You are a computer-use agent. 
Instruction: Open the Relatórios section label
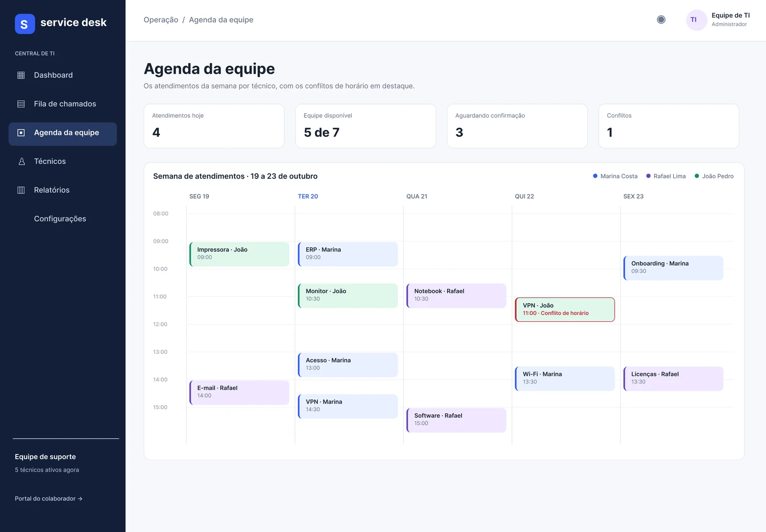pos(52,190)
